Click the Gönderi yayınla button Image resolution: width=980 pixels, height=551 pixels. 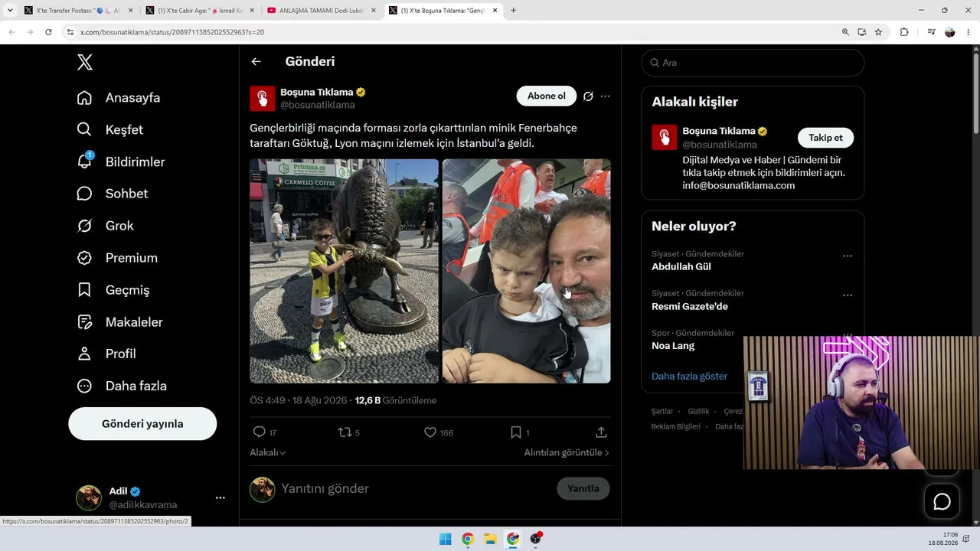(142, 424)
